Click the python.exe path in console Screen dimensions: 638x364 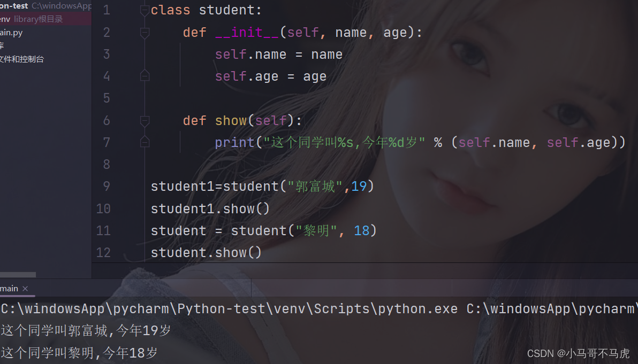pyautogui.click(x=230, y=309)
